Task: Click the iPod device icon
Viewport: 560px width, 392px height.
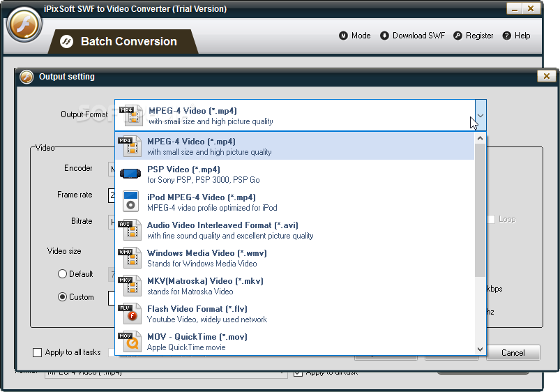Action: [130, 201]
